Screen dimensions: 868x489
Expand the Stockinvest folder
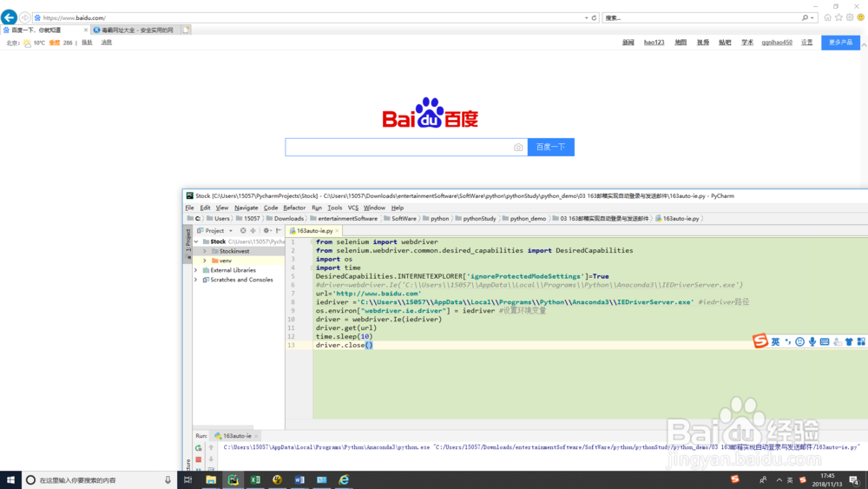point(205,251)
